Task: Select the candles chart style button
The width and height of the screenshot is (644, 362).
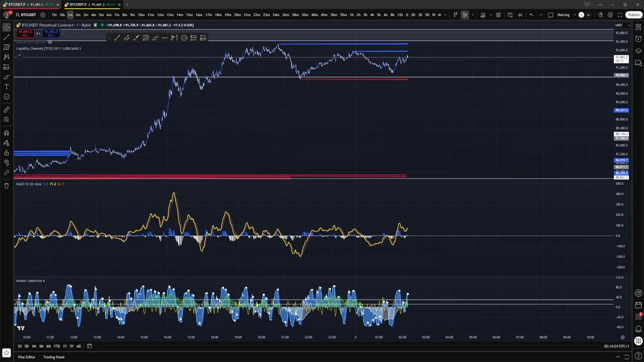Action: coord(465,15)
